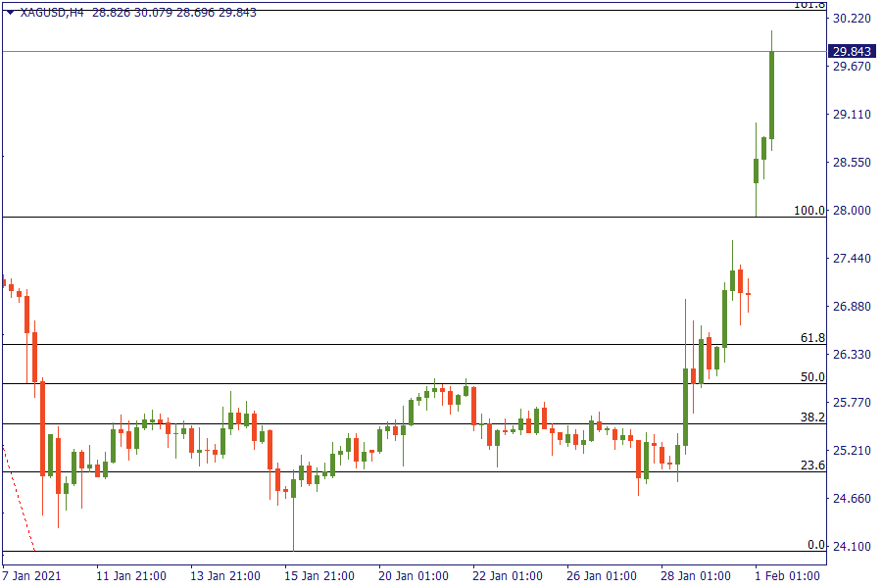Click the topmost Fibonacci extension label
The width and height of the screenshot is (882, 588).
[x=809, y=5]
